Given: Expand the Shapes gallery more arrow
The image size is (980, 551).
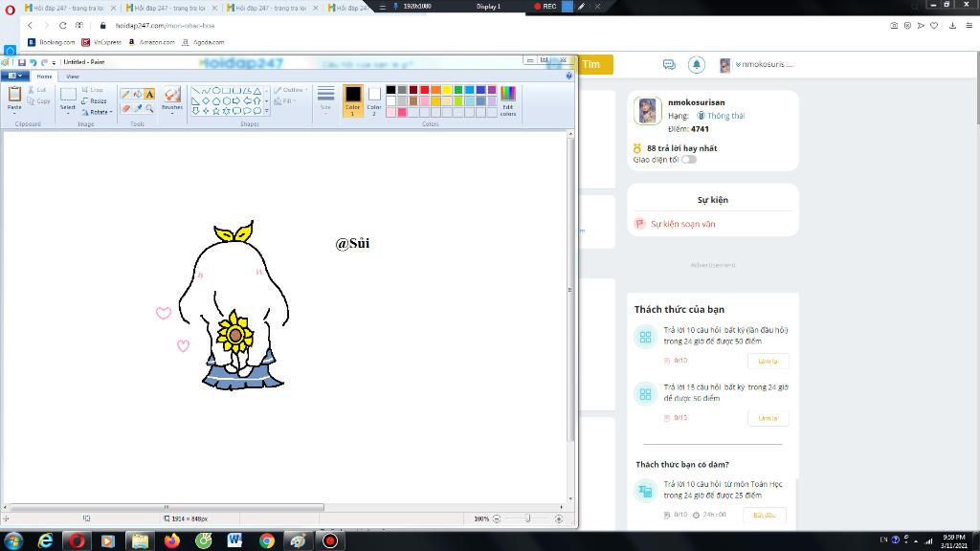Looking at the screenshot, I should 267,111.
